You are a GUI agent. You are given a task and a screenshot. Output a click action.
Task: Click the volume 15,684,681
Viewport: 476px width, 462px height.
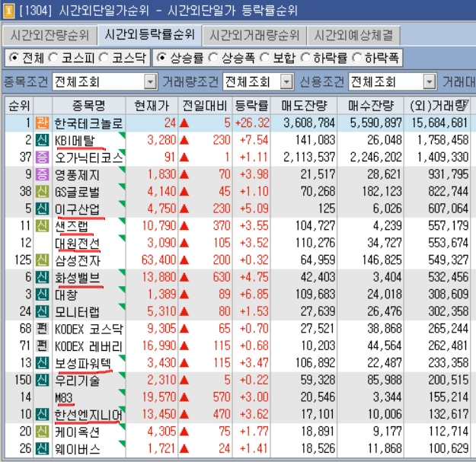[439, 123]
